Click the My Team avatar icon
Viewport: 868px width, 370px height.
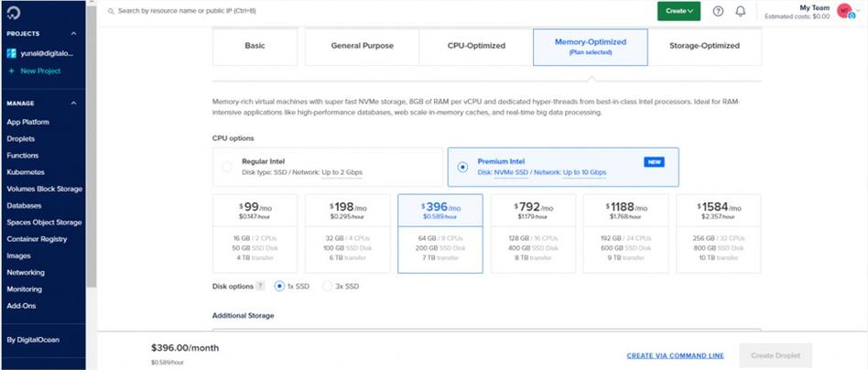tap(843, 10)
